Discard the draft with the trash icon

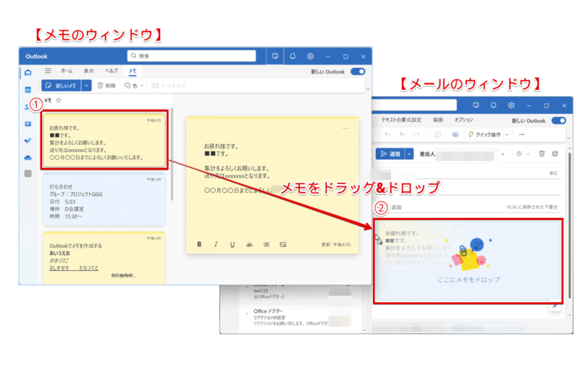click(542, 154)
